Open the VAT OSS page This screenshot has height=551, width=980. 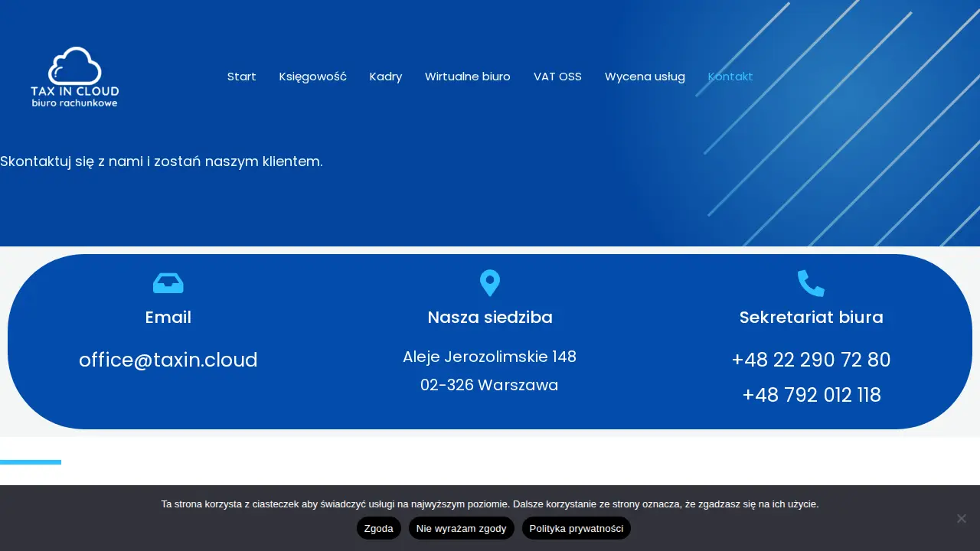557,77
